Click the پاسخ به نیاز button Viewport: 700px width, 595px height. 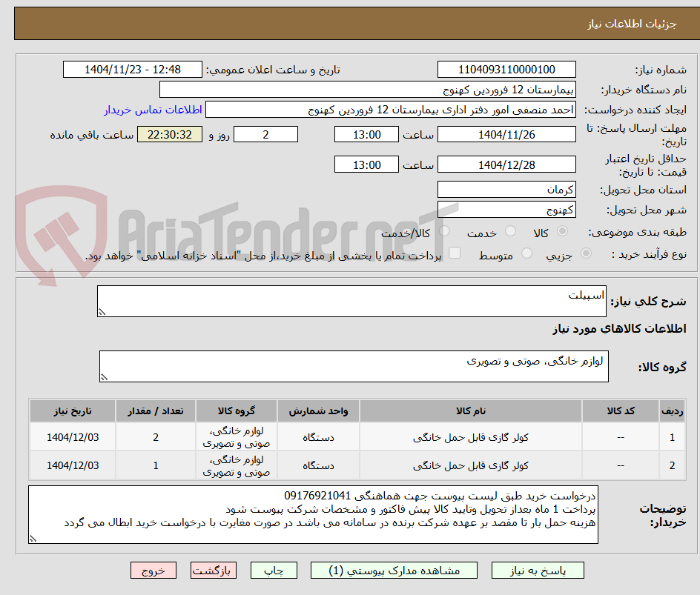pyautogui.click(x=538, y=571)
